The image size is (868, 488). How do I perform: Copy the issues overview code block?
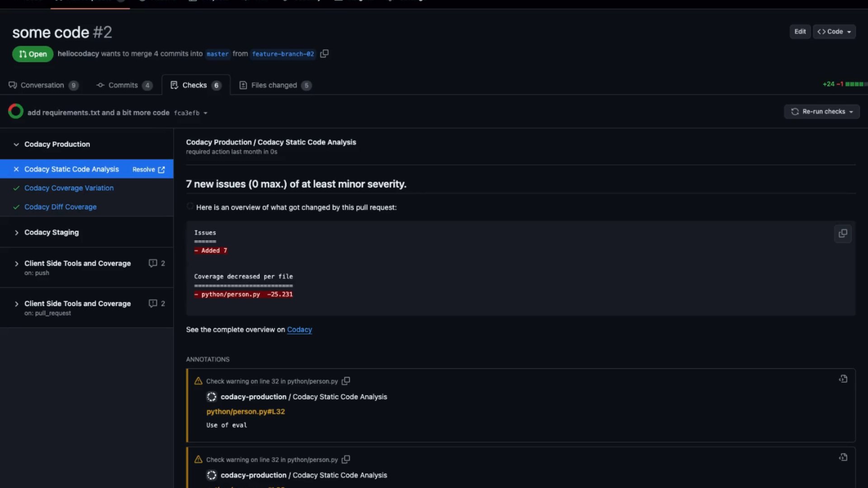tap(843, 234)
